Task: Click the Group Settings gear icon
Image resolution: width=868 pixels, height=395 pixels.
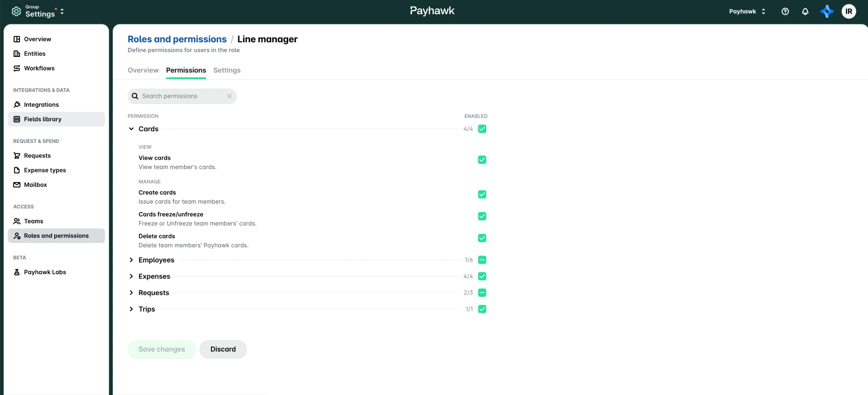Action: point(16,12)
